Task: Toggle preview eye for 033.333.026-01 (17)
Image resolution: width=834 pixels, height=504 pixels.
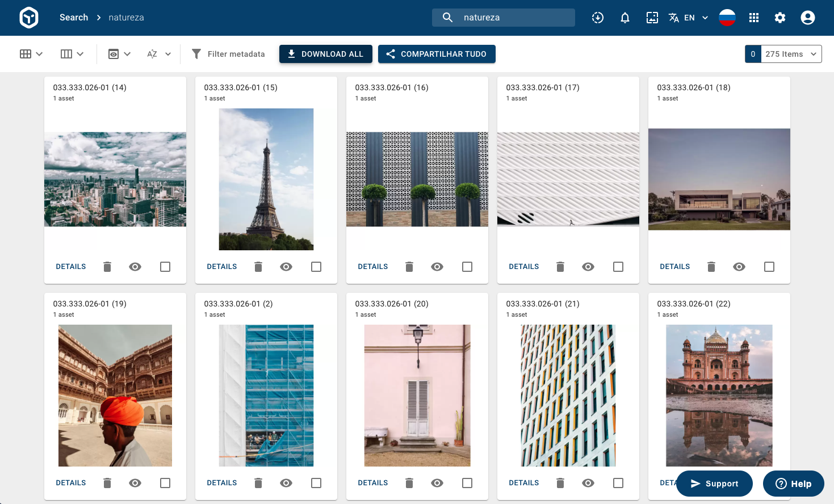Action: [x=588, y=267]
